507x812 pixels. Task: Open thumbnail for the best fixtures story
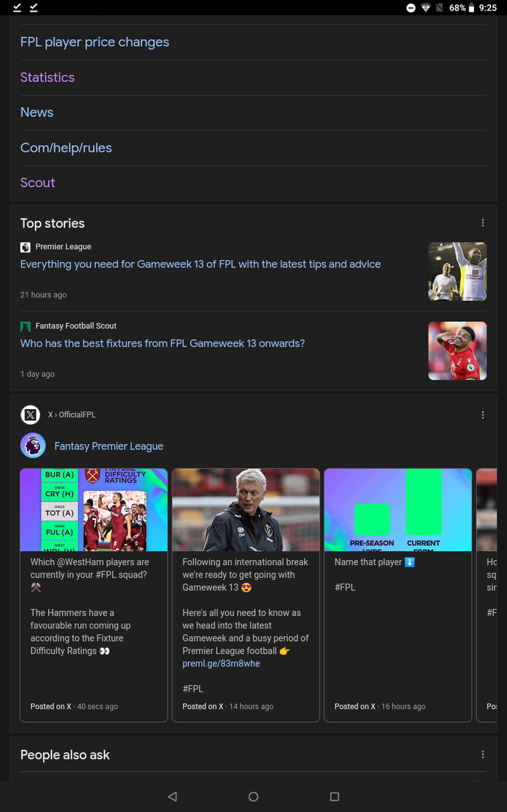[x=457, y=351]
